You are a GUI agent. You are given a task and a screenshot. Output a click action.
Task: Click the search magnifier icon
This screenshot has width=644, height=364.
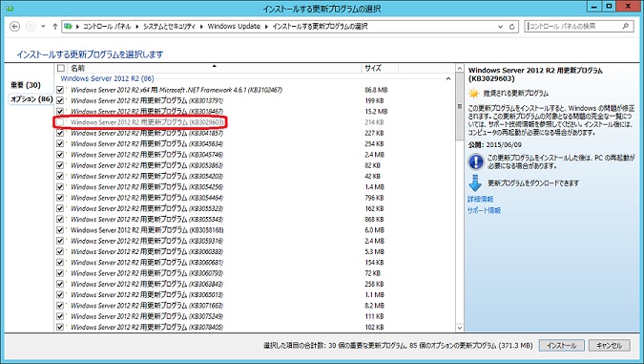[x=626, y=27]
